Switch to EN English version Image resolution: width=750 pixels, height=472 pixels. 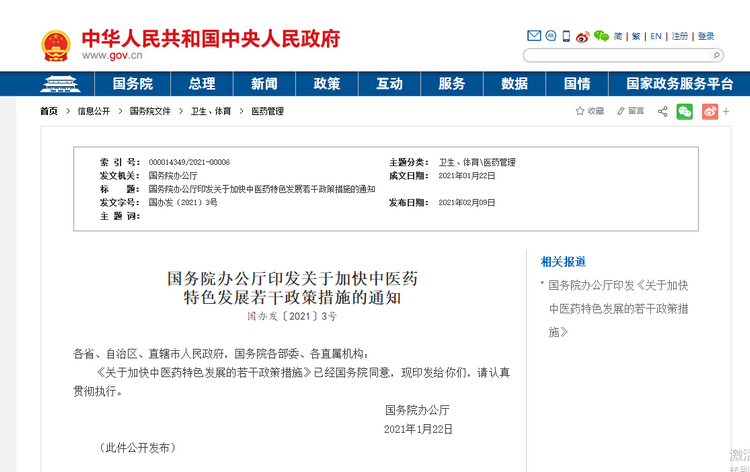coord(656,36)
